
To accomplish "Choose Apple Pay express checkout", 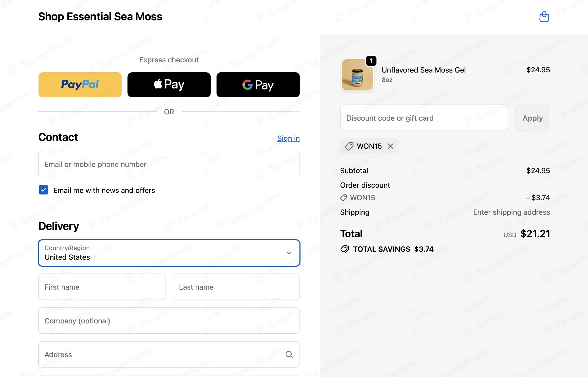I will pyautogui.click(x=169, y=85).
